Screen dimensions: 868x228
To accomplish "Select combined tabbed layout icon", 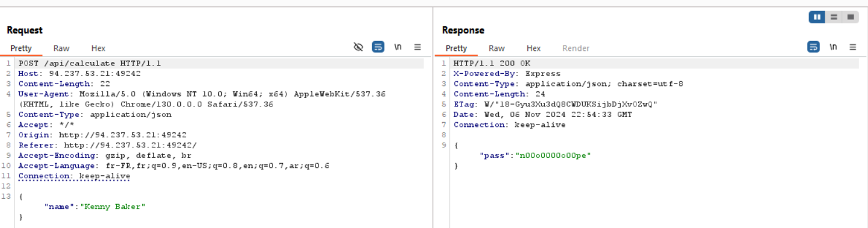I will (850, 17).
